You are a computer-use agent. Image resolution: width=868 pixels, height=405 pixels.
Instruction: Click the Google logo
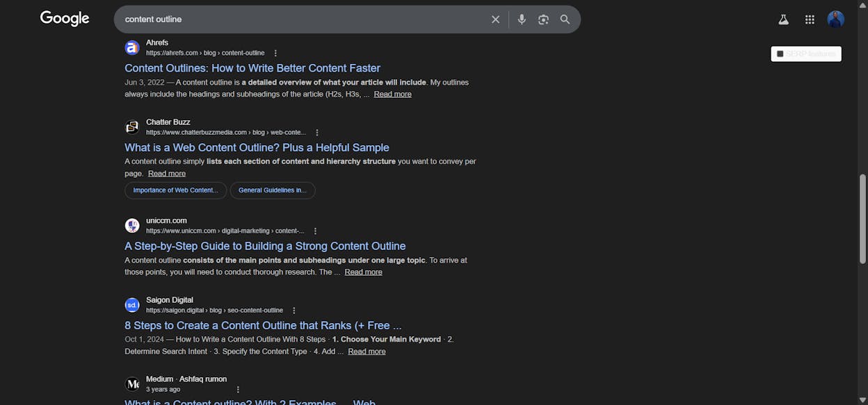(65, 19)
